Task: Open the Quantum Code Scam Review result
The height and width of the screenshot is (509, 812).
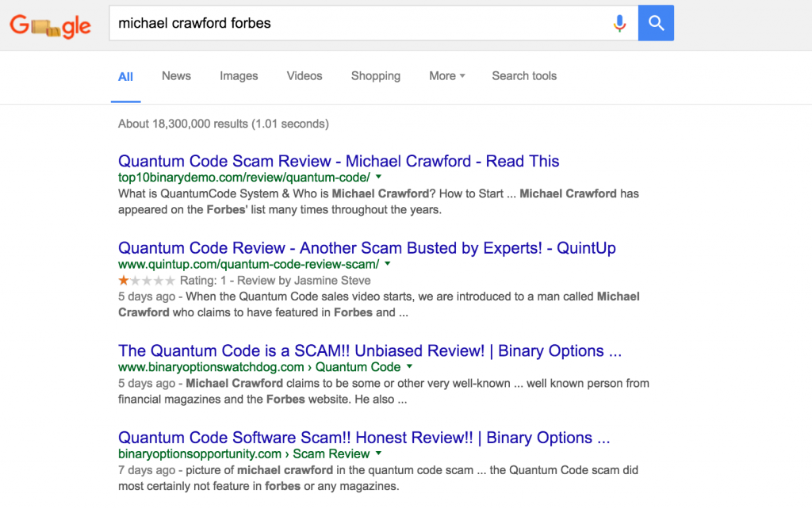Action: pos(338,161)
